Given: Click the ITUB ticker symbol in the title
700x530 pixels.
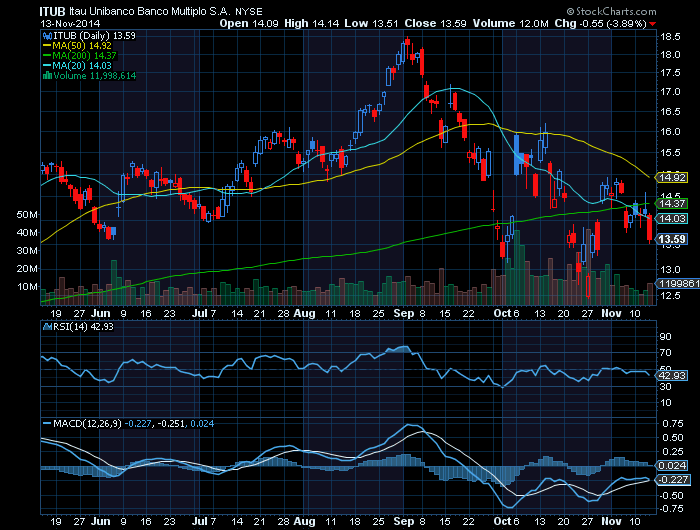Looking at the screenshot, I should point(52,12).
